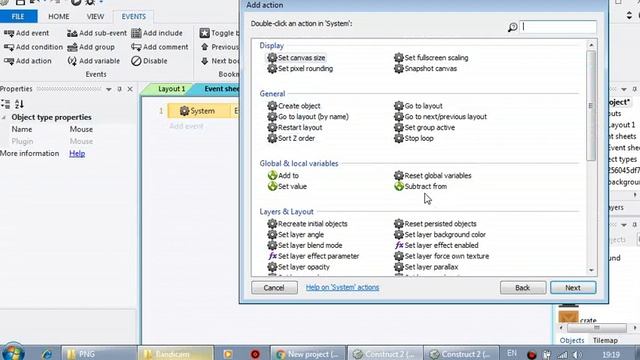Screen dimensions: 640x360
Task: Click Add include in ribbon
Action: pyautogui.click(x=157, y=33)
